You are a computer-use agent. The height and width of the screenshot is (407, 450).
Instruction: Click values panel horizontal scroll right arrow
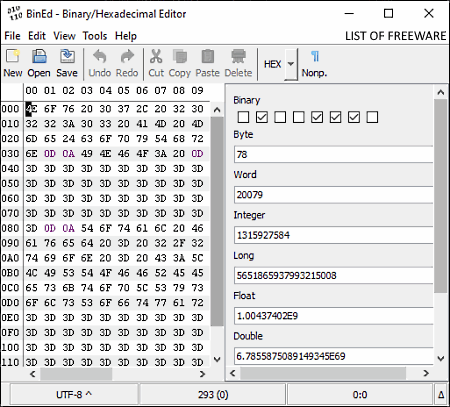click(426, 373)
